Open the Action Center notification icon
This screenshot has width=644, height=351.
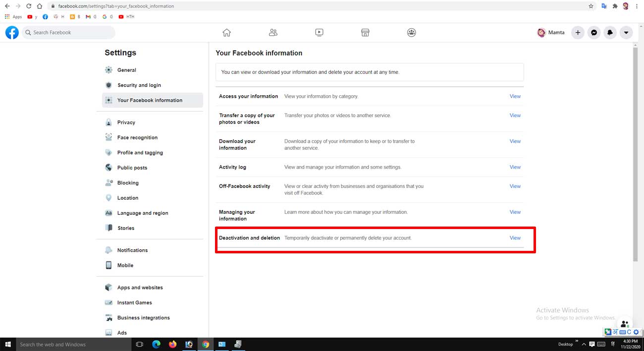[x=591, y=344]
